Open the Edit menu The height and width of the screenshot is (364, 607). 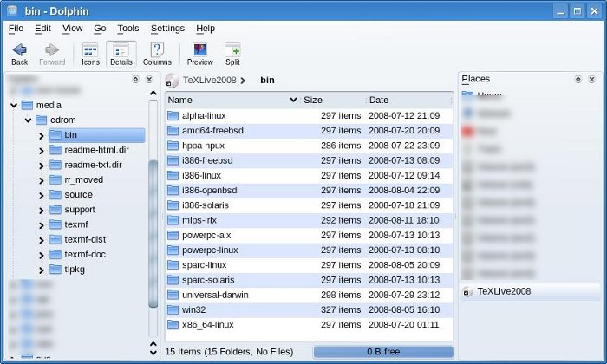42,29
